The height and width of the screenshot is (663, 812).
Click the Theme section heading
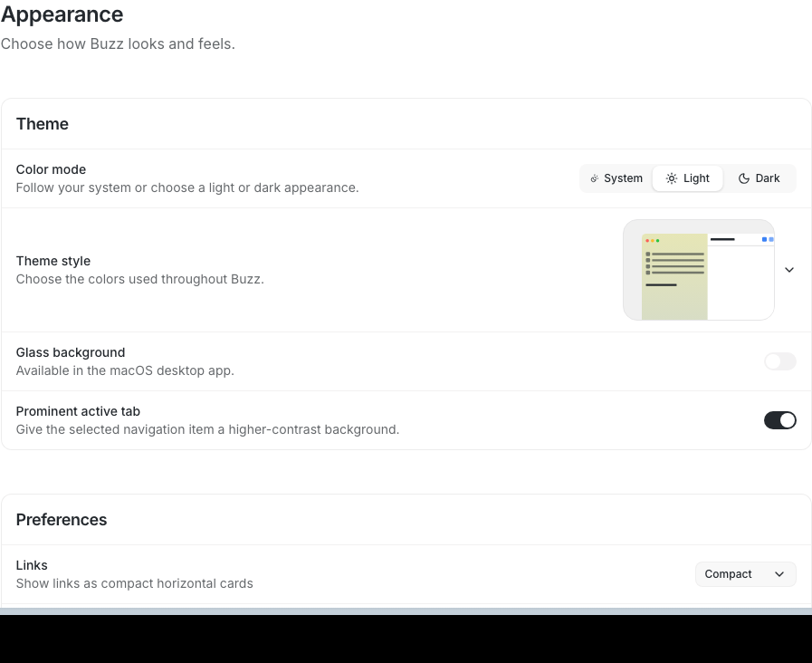tap(43, 124)
